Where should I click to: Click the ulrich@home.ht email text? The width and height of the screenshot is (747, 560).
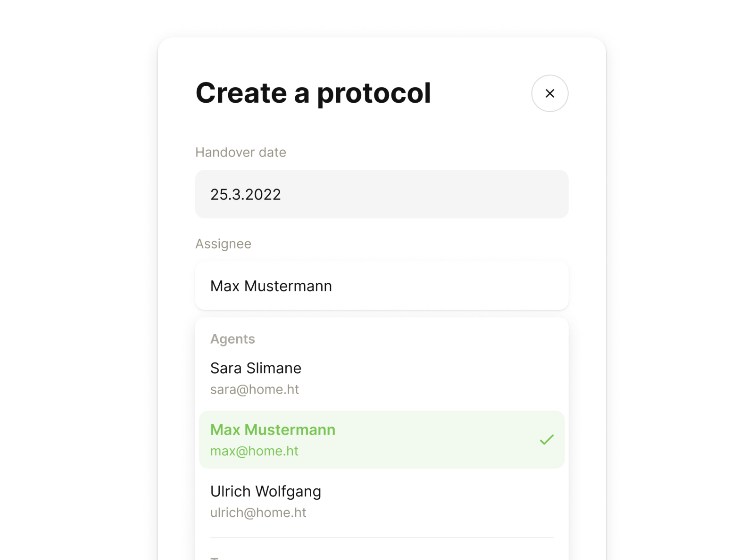tap(258, 513)
